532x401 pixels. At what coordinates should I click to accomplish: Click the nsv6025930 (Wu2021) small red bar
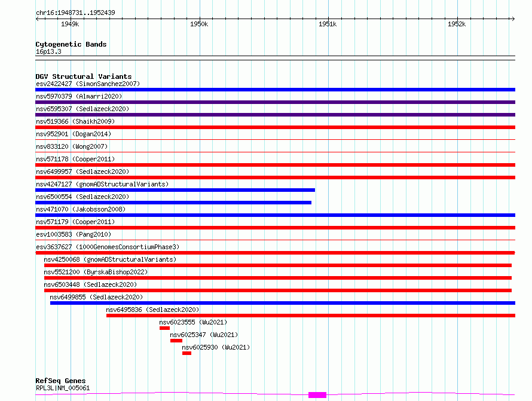(x=186, y=353)
